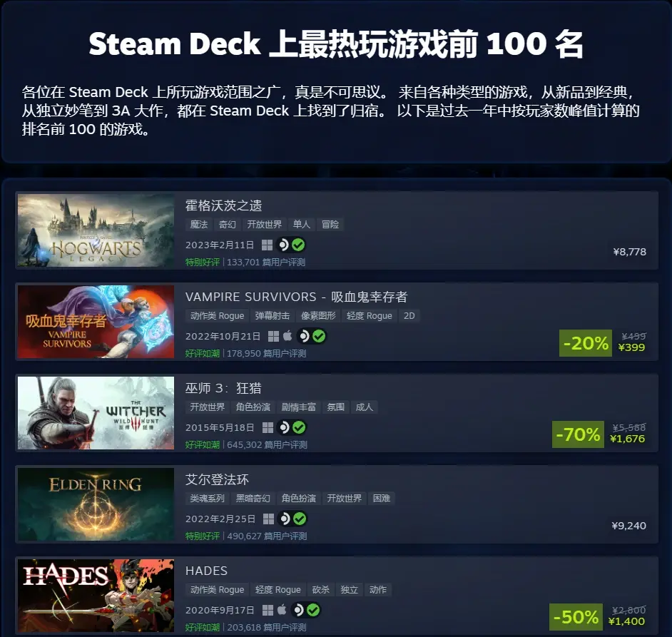The image size is (672, 637).
Task: Click Steam Deck verified checkmark on HADES row
Action: [x=313, y=610]
